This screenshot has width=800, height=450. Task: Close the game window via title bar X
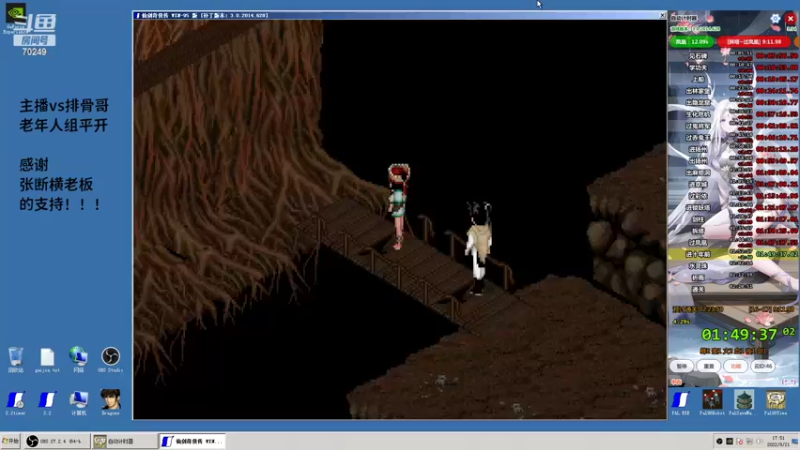[662, 15]
